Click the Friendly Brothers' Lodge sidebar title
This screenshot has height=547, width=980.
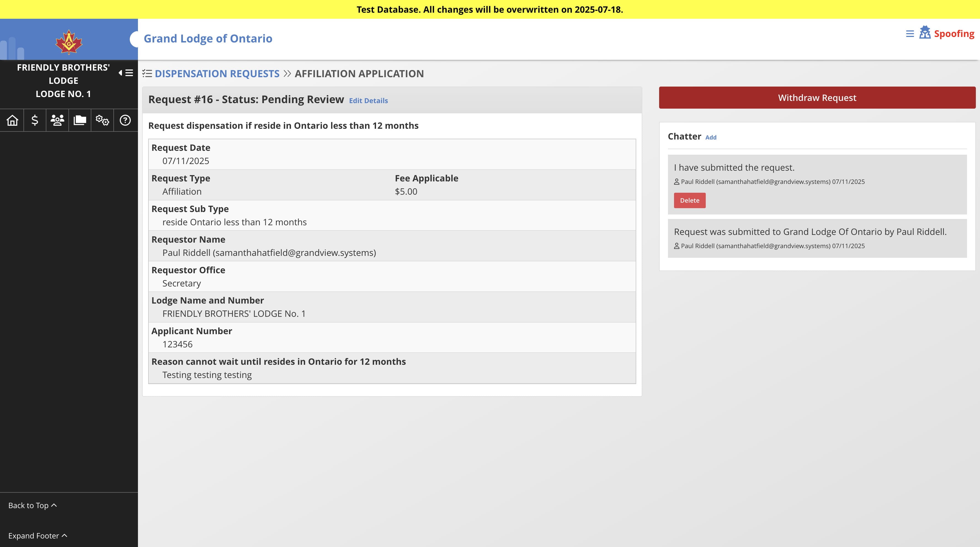pyautogui.click(x=63, y=81)
